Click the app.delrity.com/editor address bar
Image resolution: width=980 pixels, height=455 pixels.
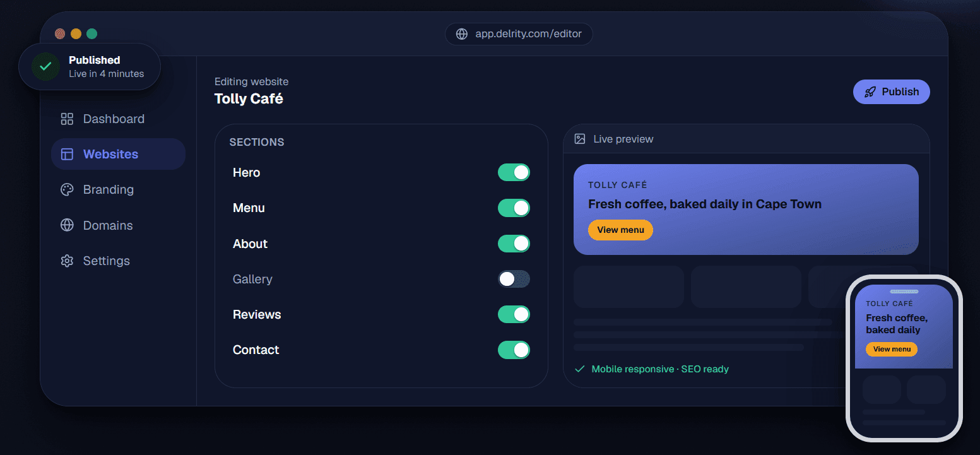pos(519,34)
